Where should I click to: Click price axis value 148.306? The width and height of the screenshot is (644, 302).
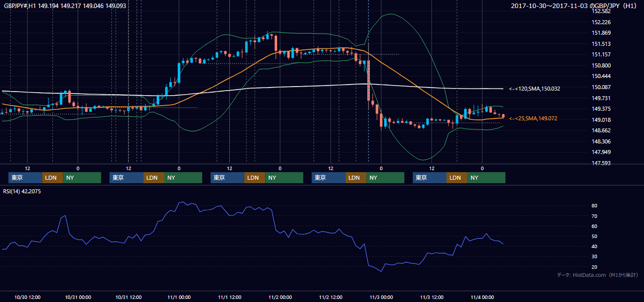pyautogui.click(x=601, y=141)
